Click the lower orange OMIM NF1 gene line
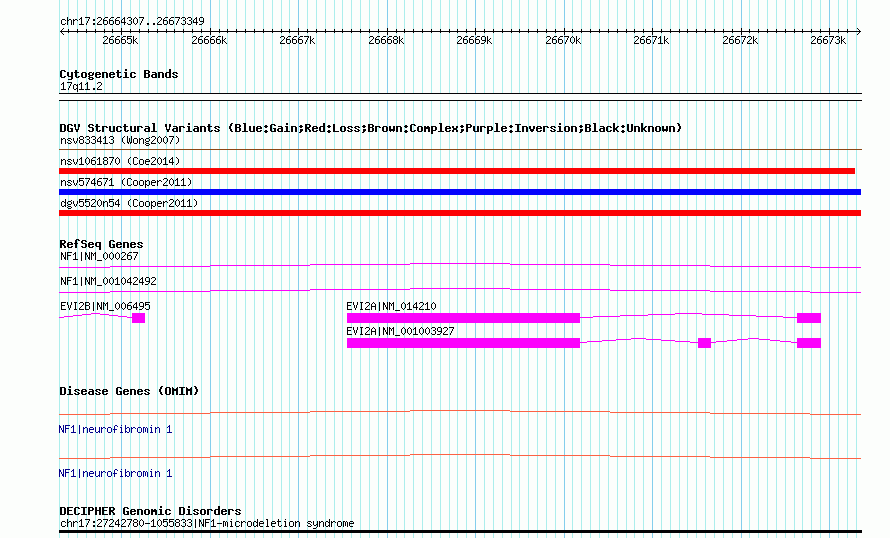Screen dimensions: 890x538 pyautogui.click(x=460, y=456)
